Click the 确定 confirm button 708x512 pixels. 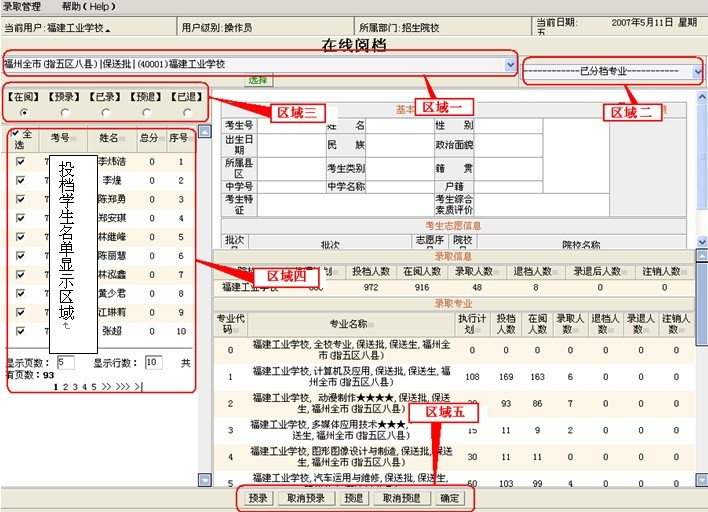pyautogui.click(x=450, y=498)
